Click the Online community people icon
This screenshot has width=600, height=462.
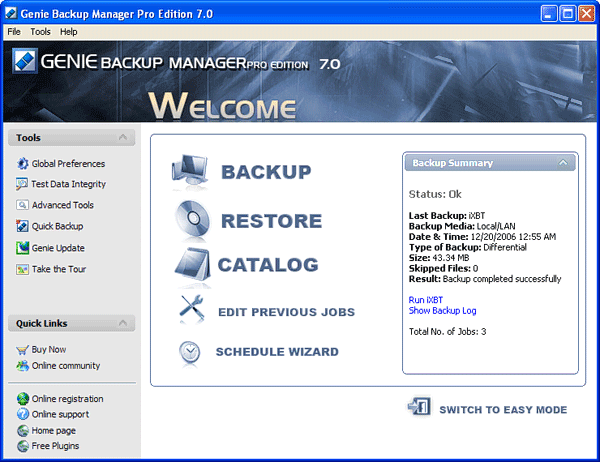tap(22, 366)
